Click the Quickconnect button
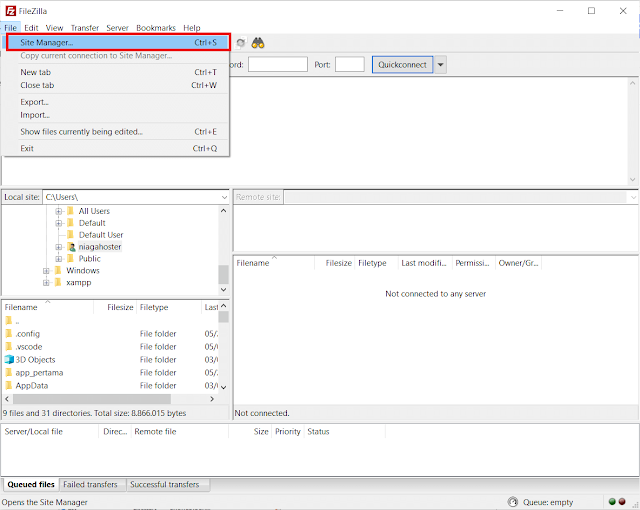Viewport: 640px width, 510px height. (402, 65)
